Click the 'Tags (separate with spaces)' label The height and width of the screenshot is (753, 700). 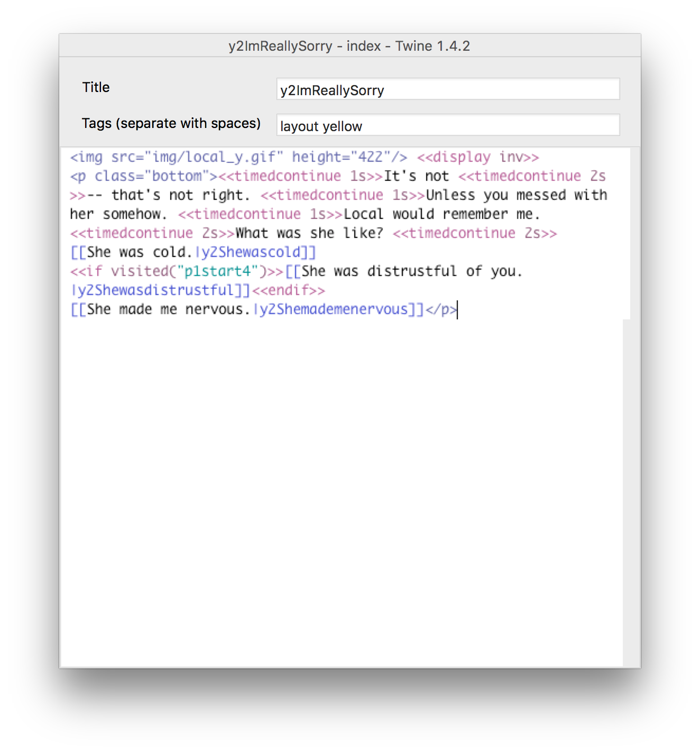(171, 123)
